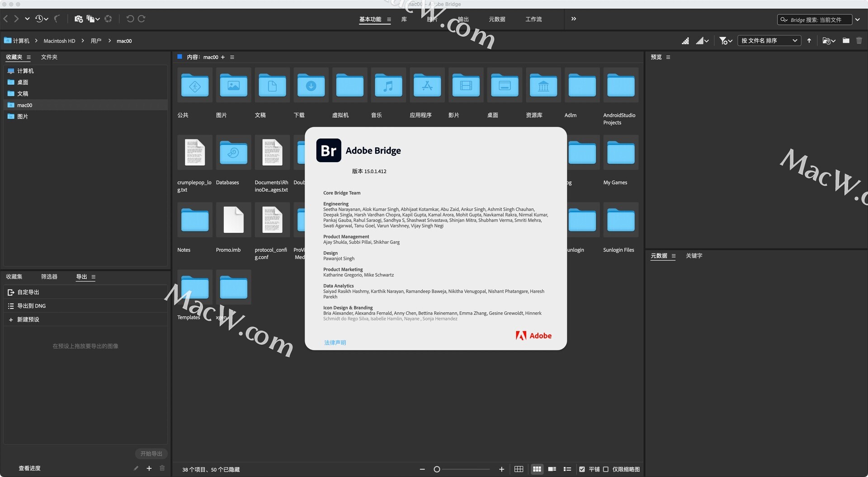Select the 资源库 folder thumbnail
Viewport: 868px width, 477px height.
point(543,85)
